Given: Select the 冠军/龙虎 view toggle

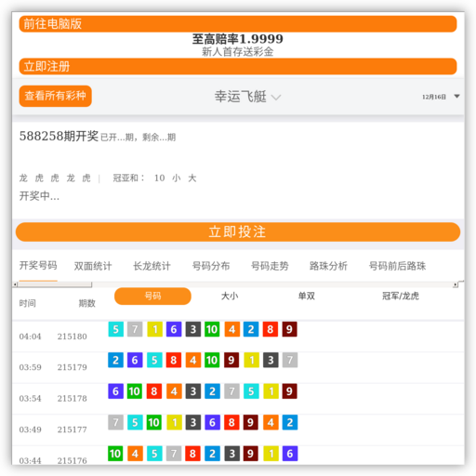Looking at the screenshot, I should pyautogui.click(x=401, y=296).
